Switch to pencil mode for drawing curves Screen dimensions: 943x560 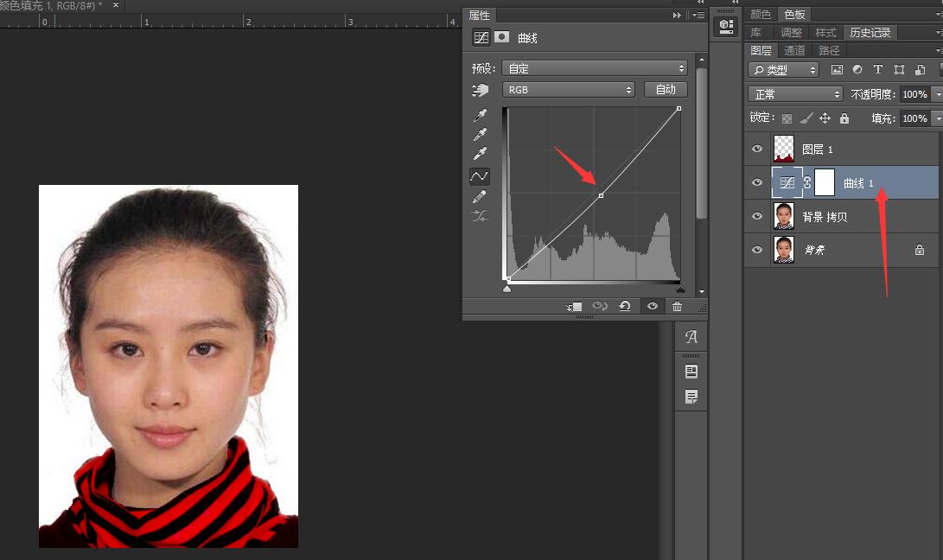pyautogui.click(x=480, y=194)
